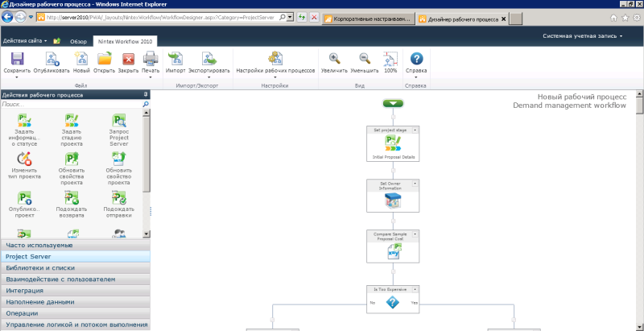644x331 pixels.
Task: Select Опублико.. проект action
Action: [24, 204]
